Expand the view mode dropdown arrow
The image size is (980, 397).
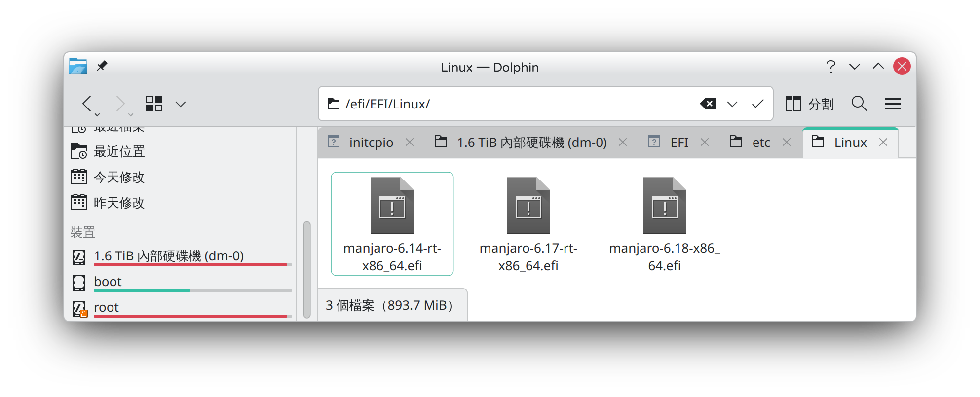tap(181, 104)
